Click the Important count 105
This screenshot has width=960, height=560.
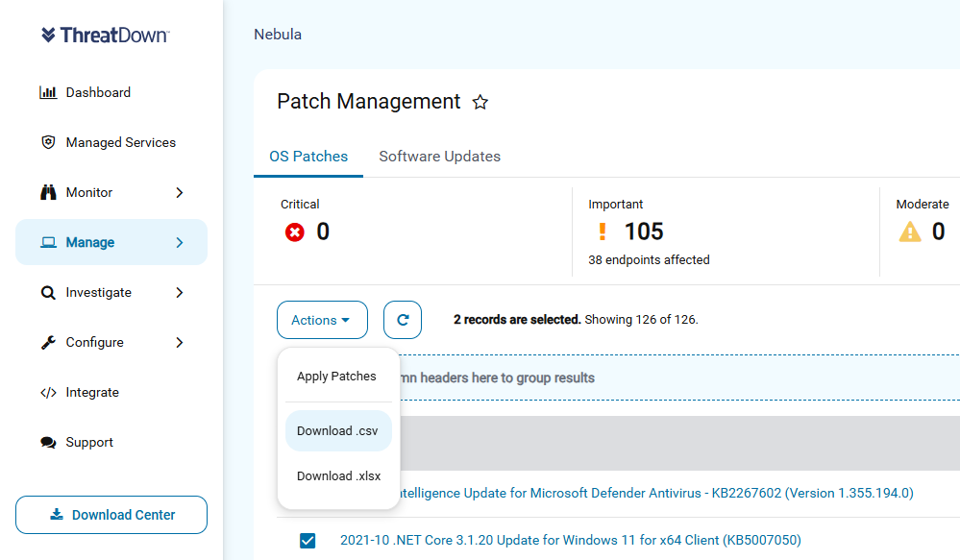(644, 231)
